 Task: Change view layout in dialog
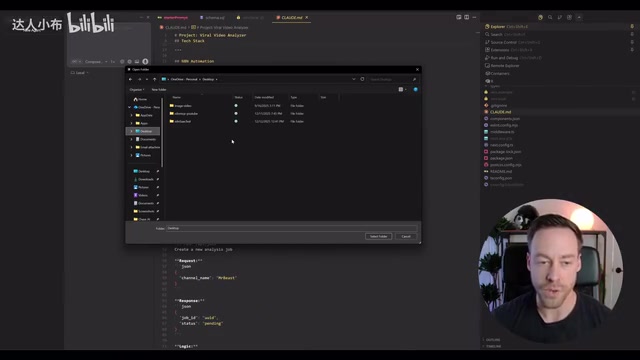click(x=402, y=89)
